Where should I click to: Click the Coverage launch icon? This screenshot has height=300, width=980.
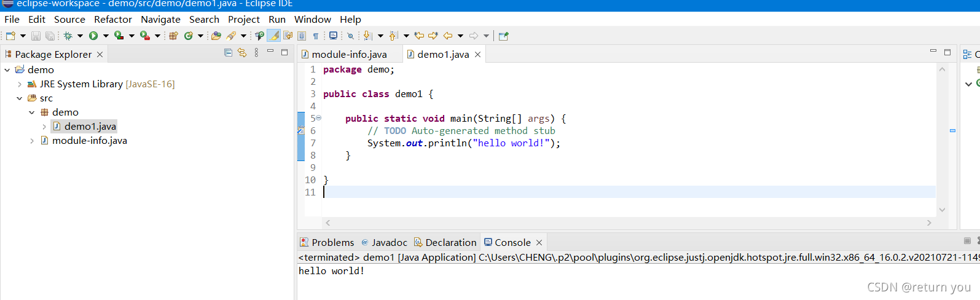(119, 36)
